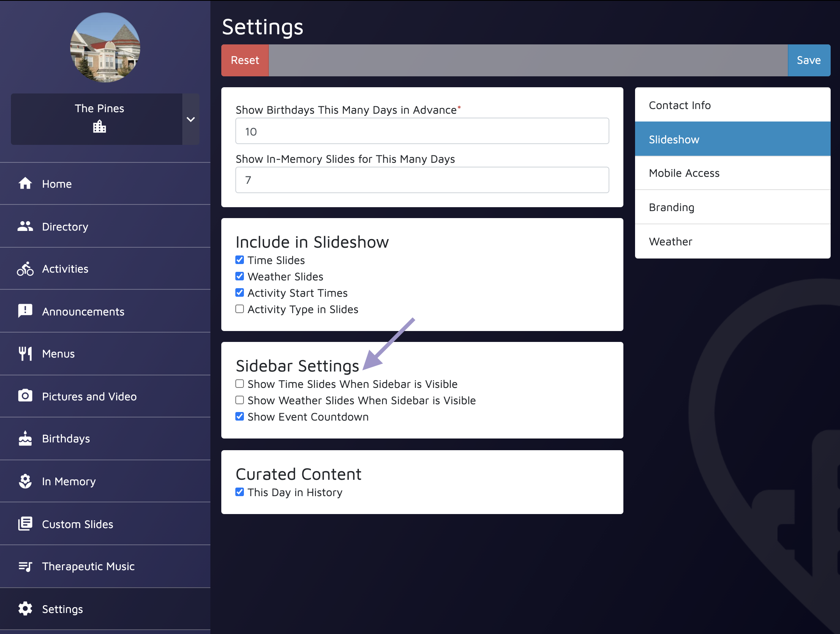Click the In Memory flower icon
This screenshot has width=840, height=634.
coord(25,481)
